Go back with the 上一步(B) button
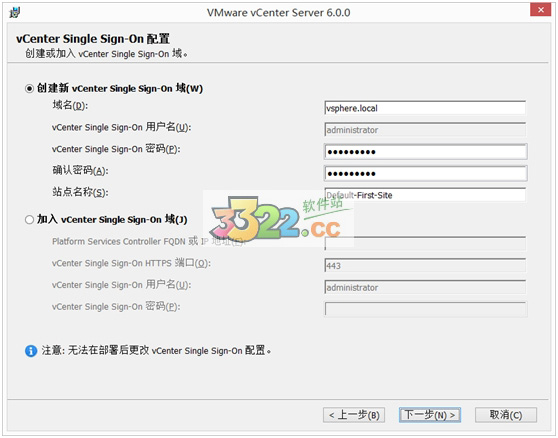Viewport: 558px width, 438px height. pyautogui.click(x=354, y=415)
